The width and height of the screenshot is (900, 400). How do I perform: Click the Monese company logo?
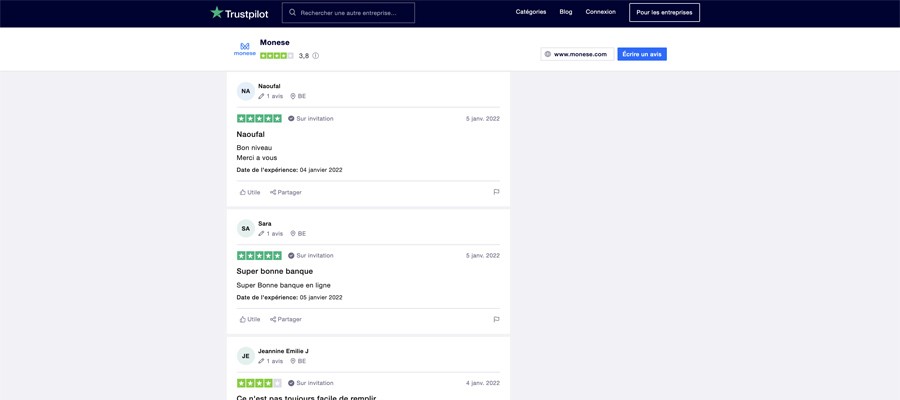[245, 49]
